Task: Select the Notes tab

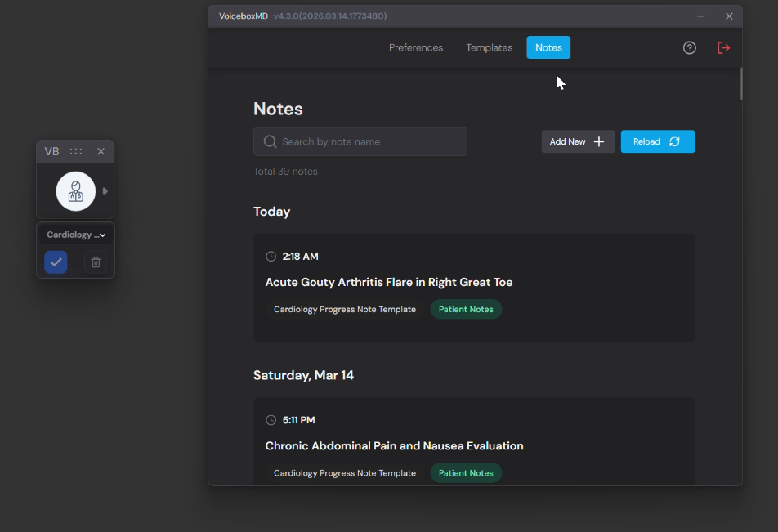Action: 548,48
